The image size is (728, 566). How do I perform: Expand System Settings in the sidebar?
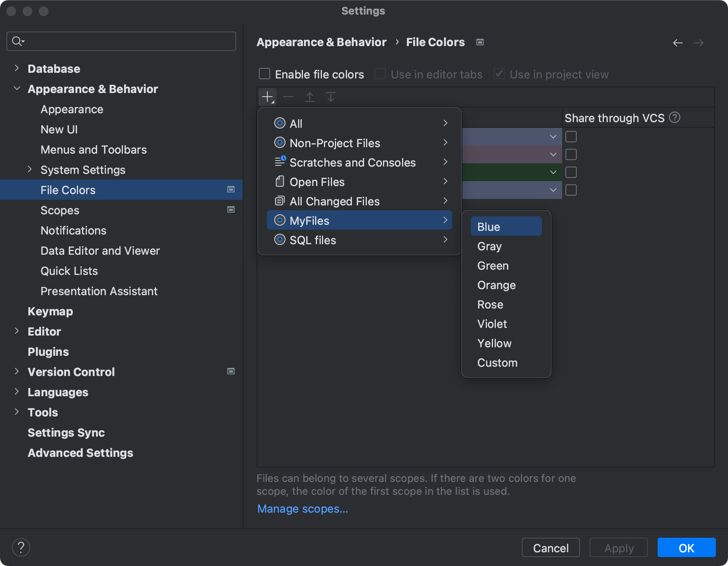[x=30, y=170]
